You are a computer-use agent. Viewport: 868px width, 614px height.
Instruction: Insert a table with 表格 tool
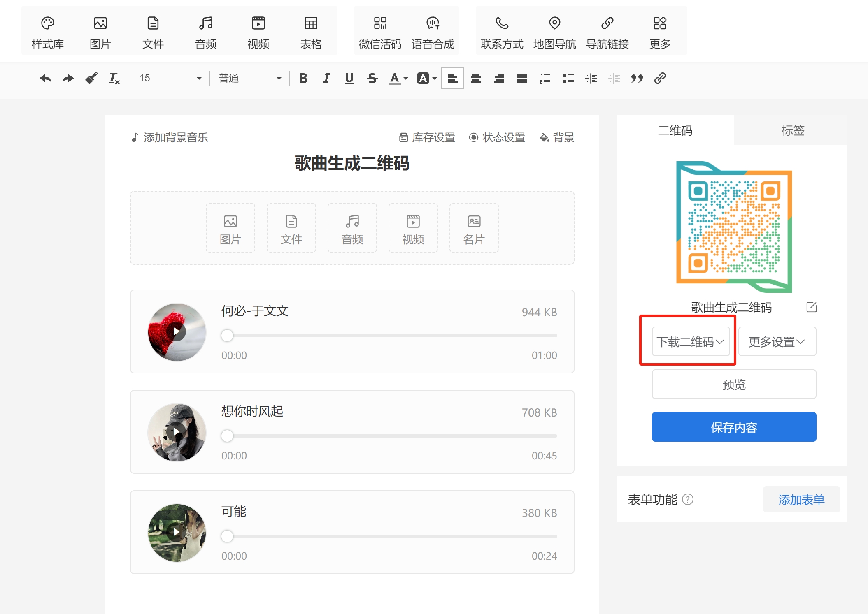(311, 33)
